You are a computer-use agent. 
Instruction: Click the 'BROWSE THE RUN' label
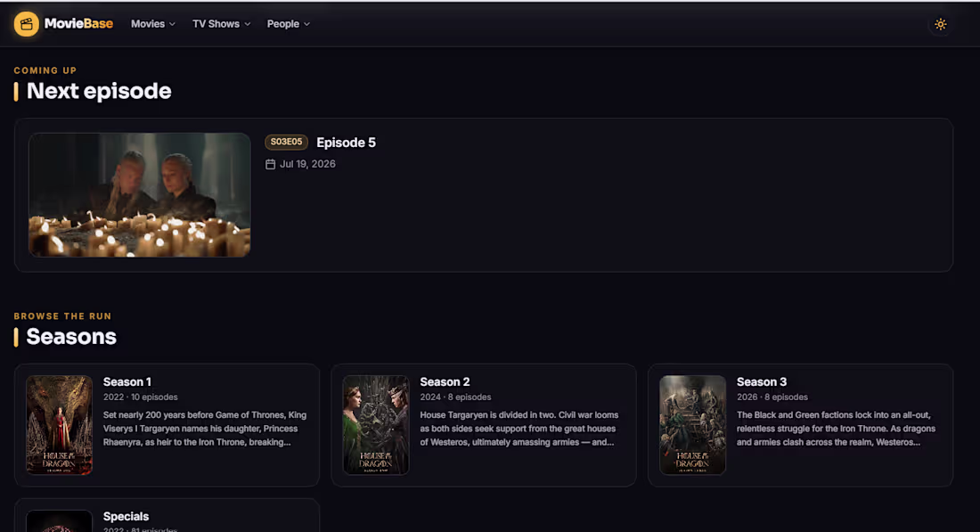pos(62,316)
